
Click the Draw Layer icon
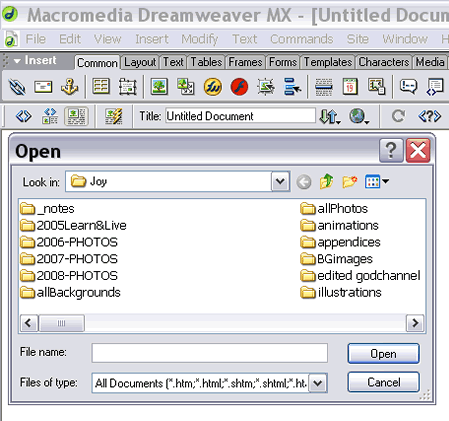[x=127, y=87]
